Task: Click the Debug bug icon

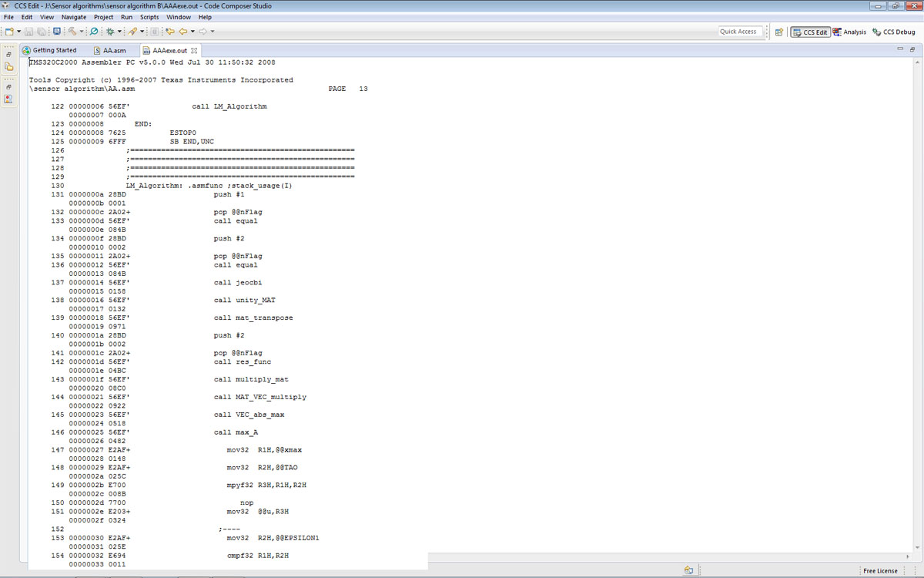Action: coord(110,32)
